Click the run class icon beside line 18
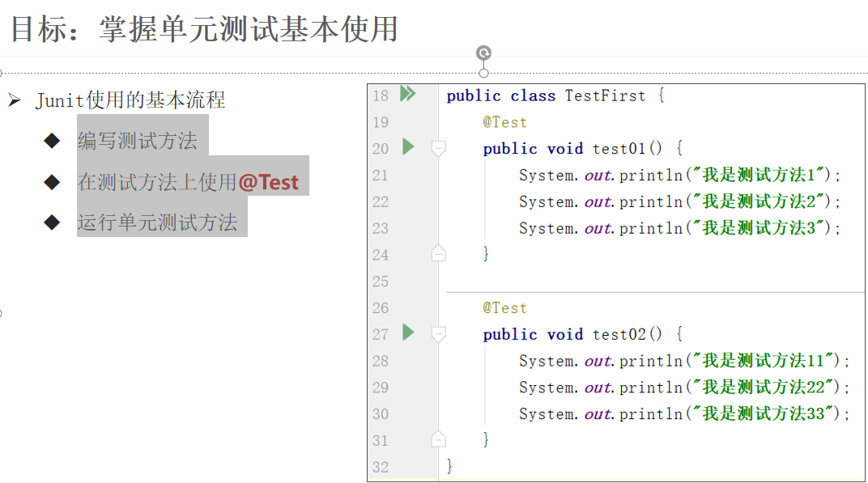 pyautogui.click(x=408, y=94)
